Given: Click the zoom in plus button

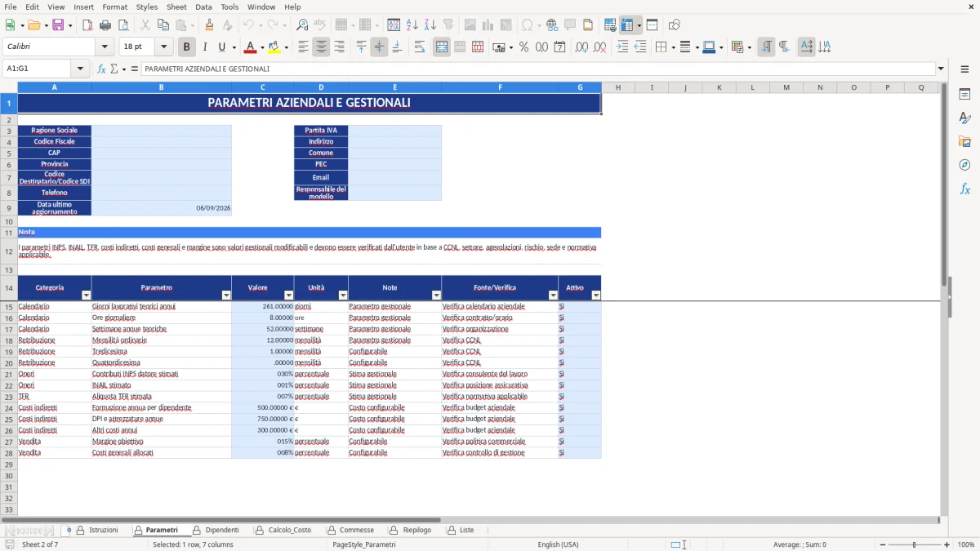Looking at the screenshot, I should tap(947, 544).
